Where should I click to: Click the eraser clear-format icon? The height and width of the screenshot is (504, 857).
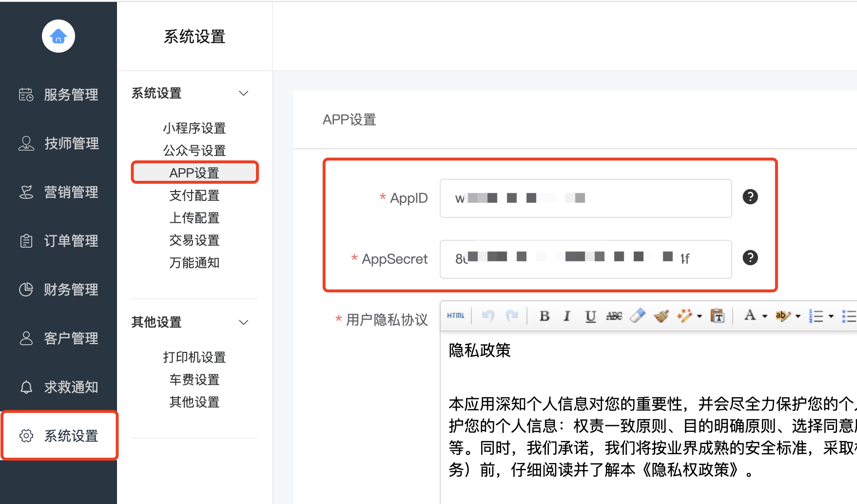637,316
